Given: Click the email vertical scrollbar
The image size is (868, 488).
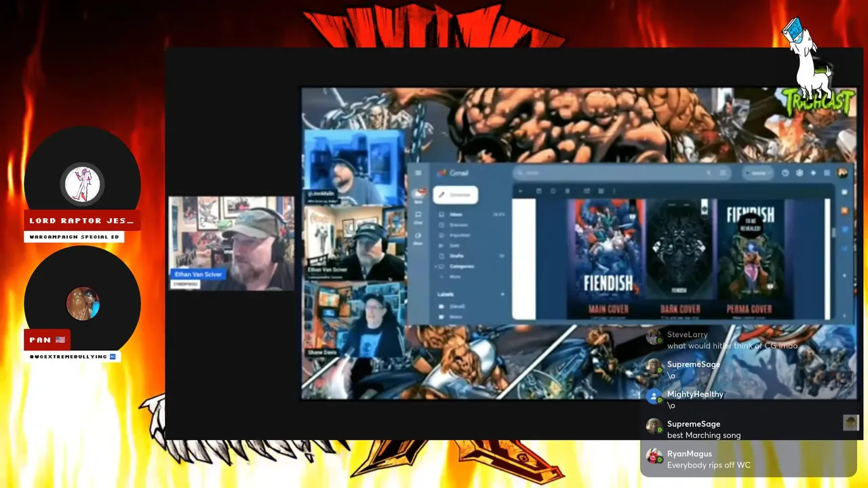Looking at the screenshot, I should pos(833,232).
